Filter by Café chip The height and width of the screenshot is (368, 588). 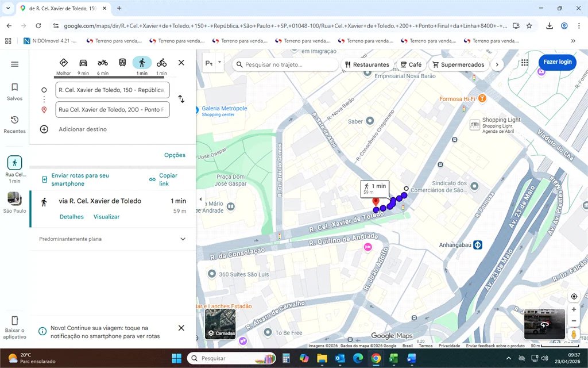411,64
